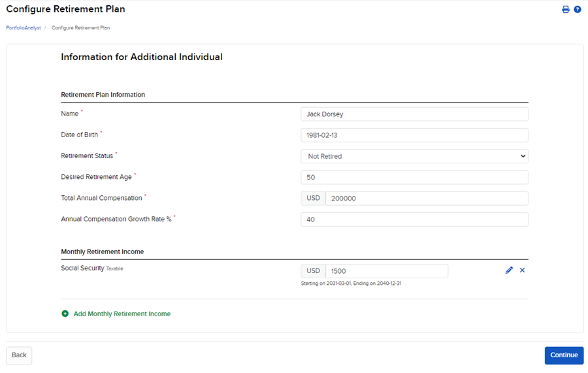Click the green plus icon to add income

click(x=65, y=314)
